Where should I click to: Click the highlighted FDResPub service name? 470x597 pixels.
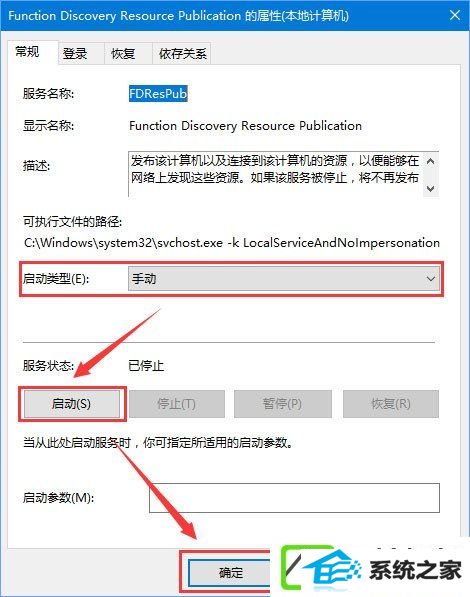158,93
